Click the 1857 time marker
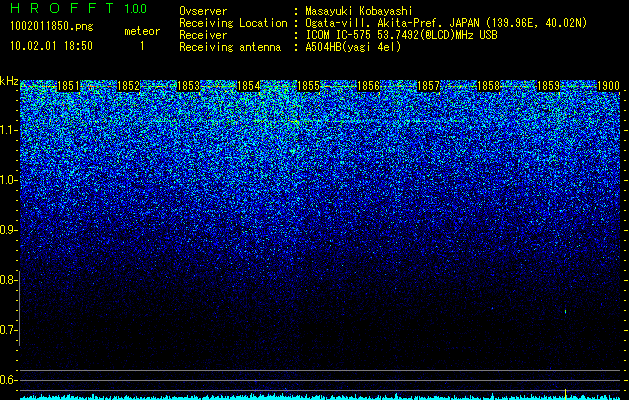The height and width of the screenshot is (400, 629). [x=428, y=86]
